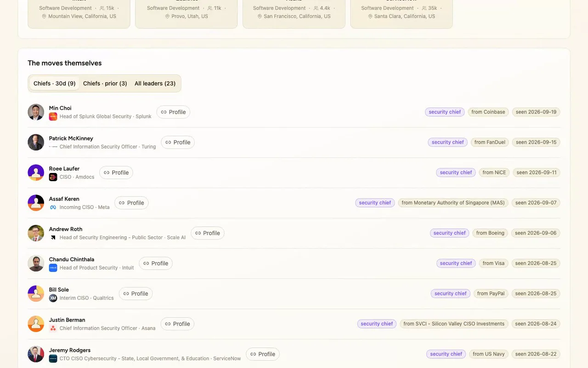Open Roee Laufer's Profile link
The width and height of the screenshot is (588, 368).
[x=116, y=172]
